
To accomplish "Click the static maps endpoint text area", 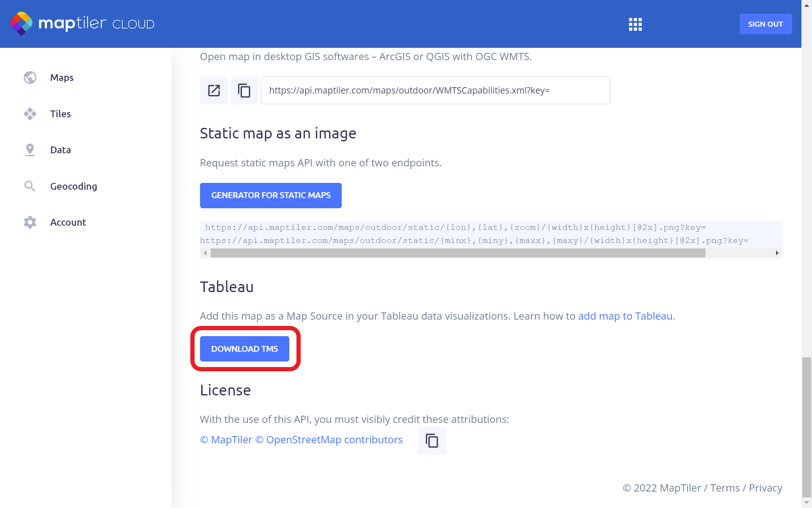I will [x=491, y=234].
